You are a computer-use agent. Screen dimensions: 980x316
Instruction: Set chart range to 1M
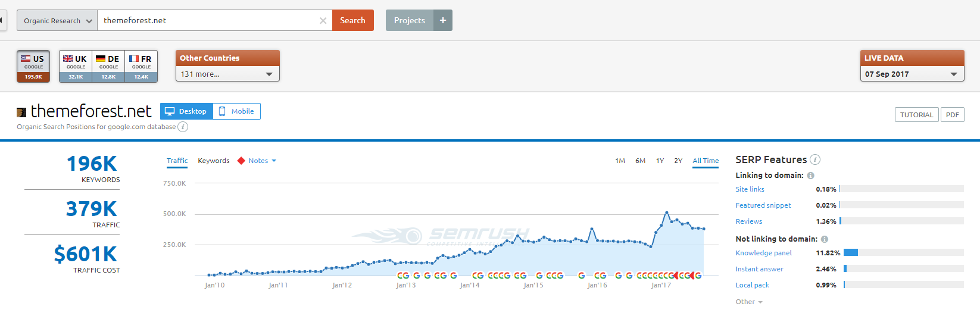tap(620, 161)
